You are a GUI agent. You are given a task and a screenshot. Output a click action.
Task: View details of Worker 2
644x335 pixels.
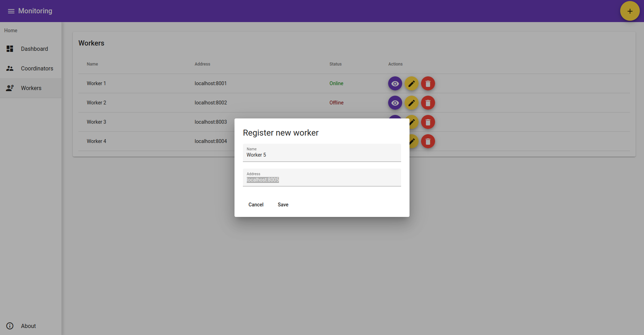point(395,103)
